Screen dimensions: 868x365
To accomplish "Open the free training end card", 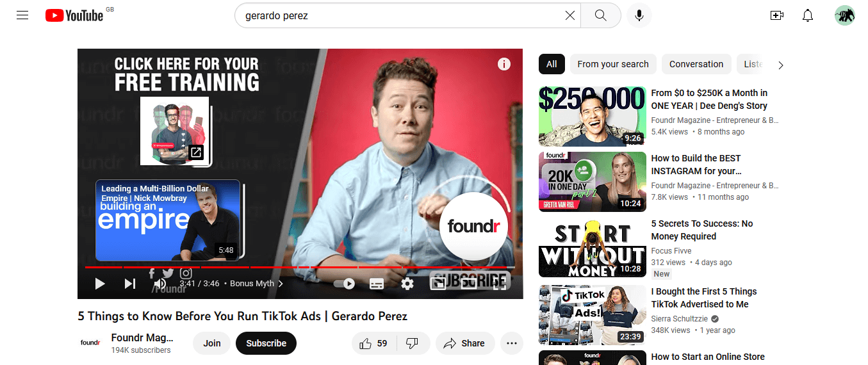I will (x=174, y=131).
